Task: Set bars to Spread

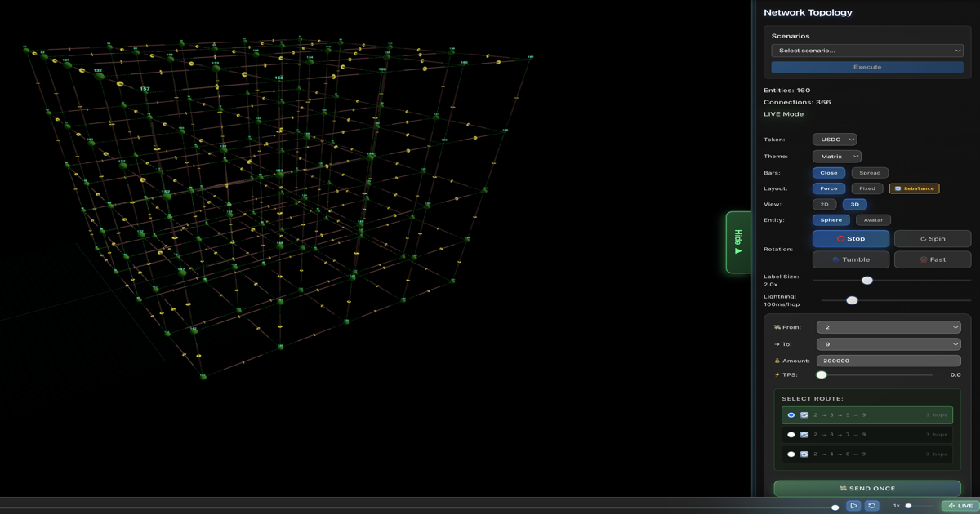Action: point(870,173)
